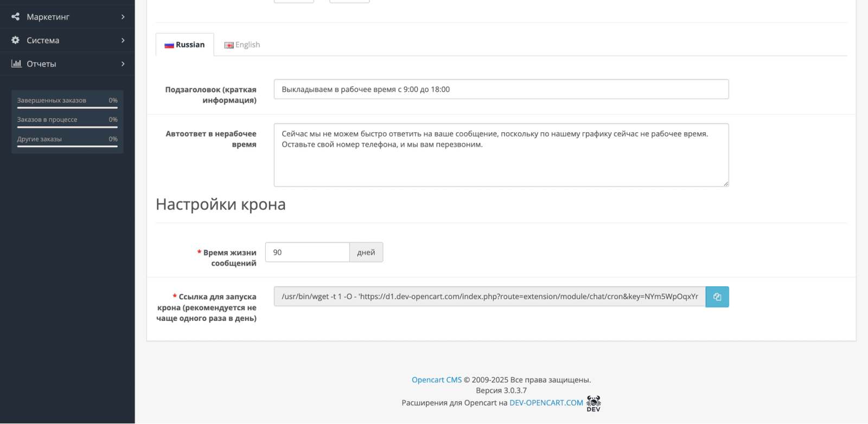Click the Завершенных заказов progress bar
The image size is (868, 424).
tap(67, 108)
